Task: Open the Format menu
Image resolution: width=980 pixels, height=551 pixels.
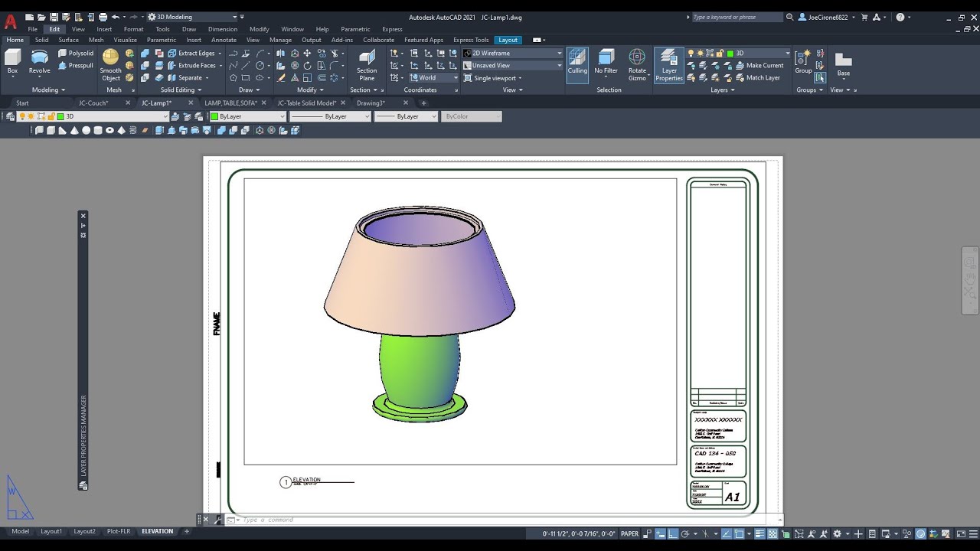Action: [133, 29]
